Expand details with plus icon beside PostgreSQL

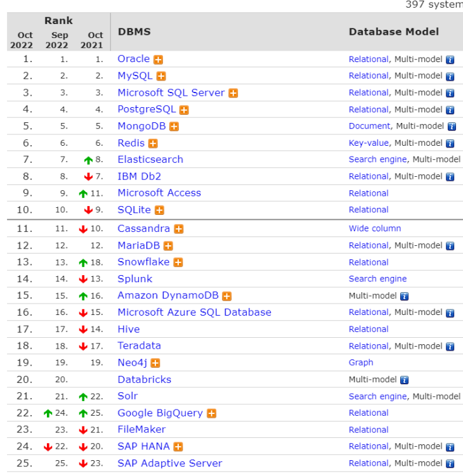coord(184,110)
